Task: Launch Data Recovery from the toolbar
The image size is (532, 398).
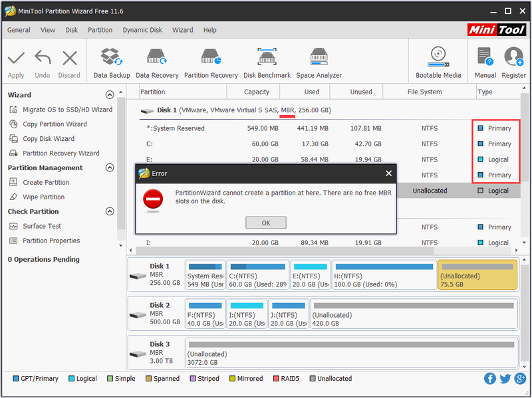Action: (157, 63)
